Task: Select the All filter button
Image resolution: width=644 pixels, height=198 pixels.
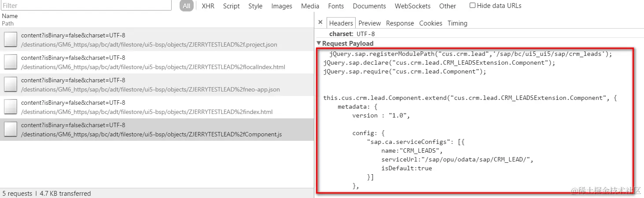Action: [x=187, y=6]
